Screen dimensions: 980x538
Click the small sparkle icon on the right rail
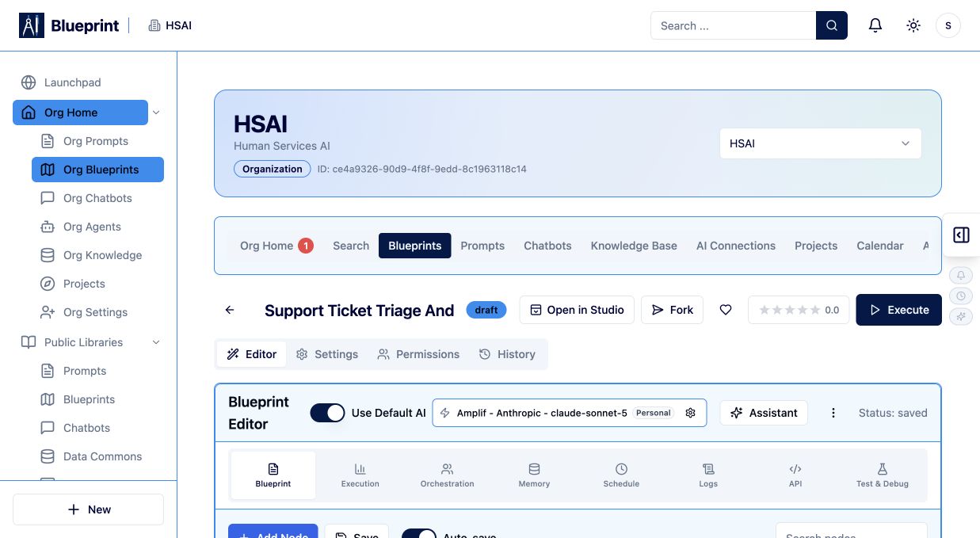tap(961, 316)
